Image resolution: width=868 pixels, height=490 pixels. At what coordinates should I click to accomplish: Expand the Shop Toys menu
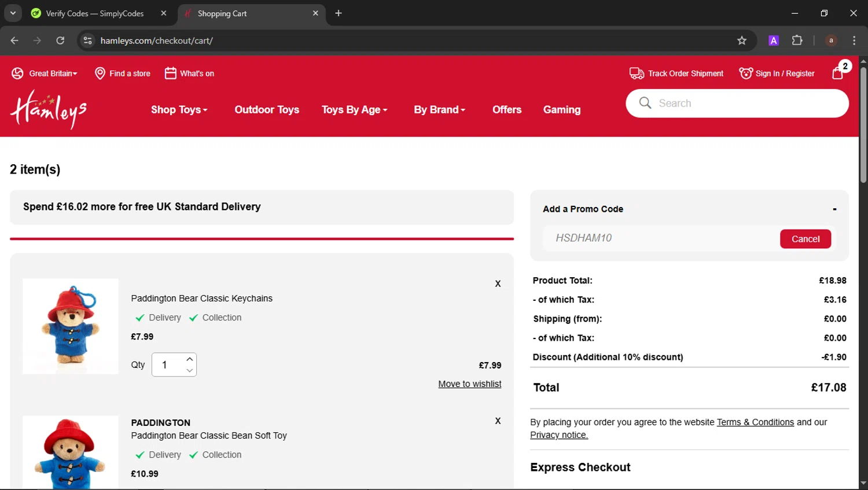(179, 109)
